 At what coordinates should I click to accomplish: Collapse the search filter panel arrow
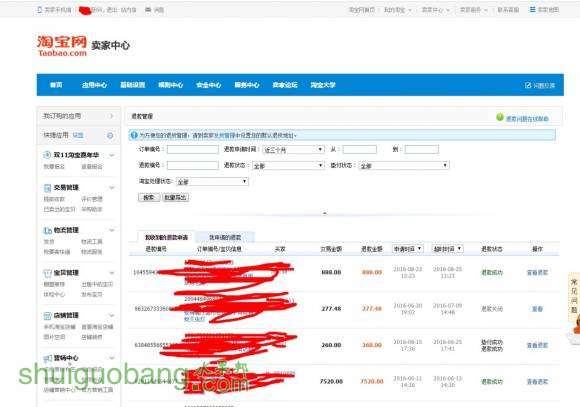click(325, 213)
